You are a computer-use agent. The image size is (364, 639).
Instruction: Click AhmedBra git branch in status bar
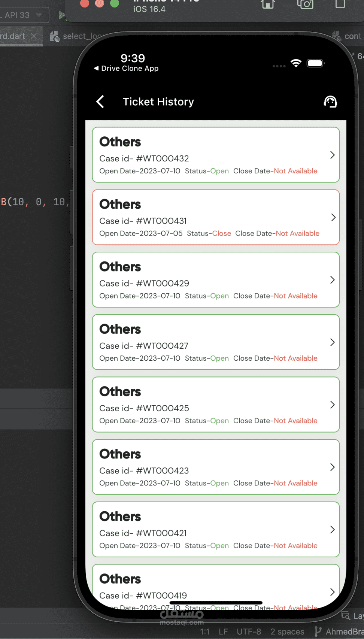tap(339, 632)
